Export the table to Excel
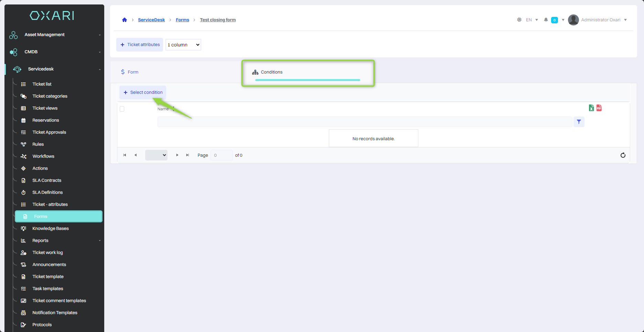 [591, 108]
